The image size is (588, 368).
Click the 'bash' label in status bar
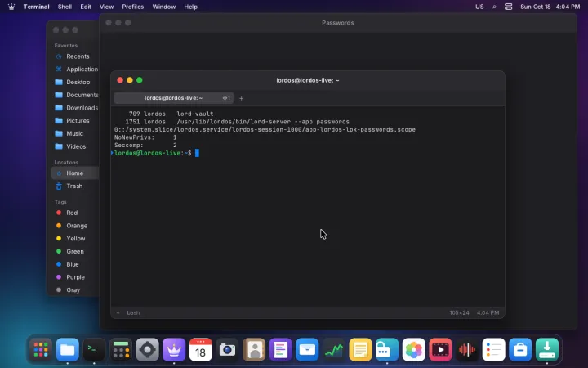point(133,312)
